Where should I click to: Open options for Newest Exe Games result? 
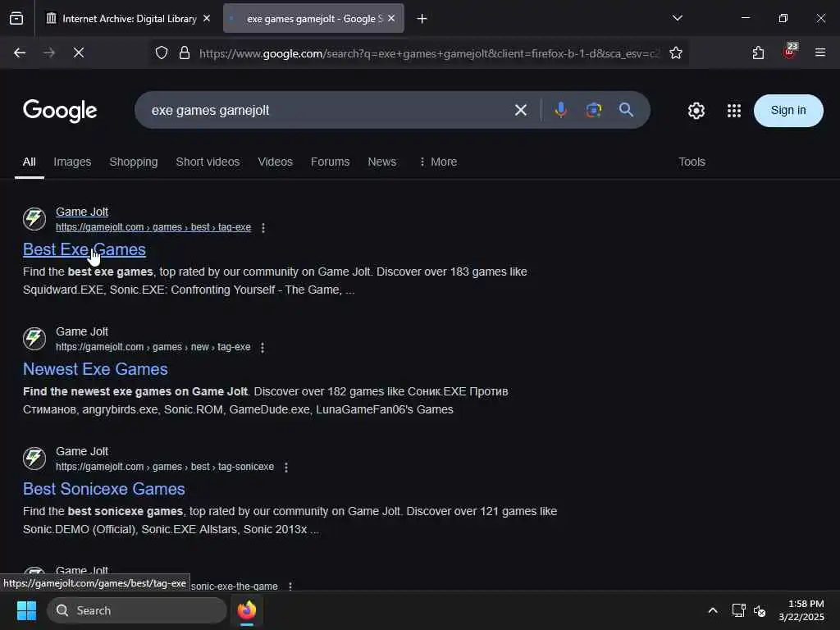[x=262, y=348]
